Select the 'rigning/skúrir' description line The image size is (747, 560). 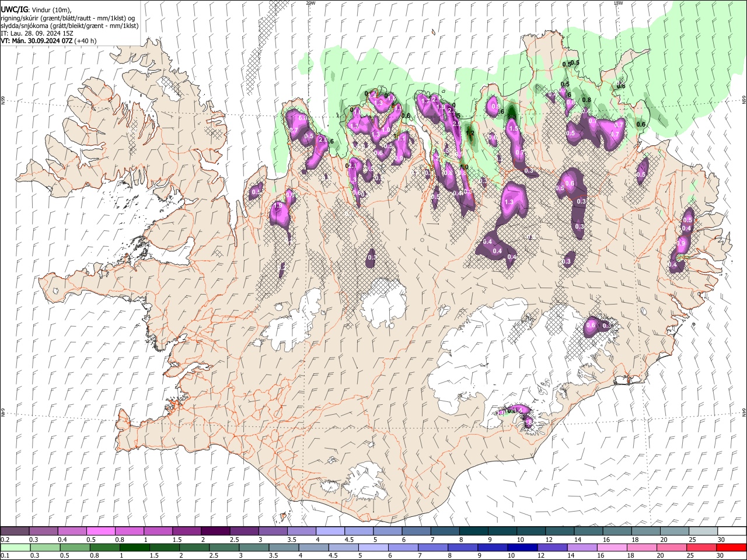[69, 18]
